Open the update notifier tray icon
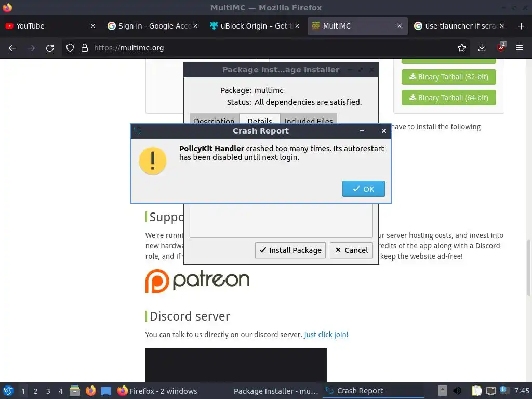The height and width of the screenshot is (399, 532). [x=504, y=390]
